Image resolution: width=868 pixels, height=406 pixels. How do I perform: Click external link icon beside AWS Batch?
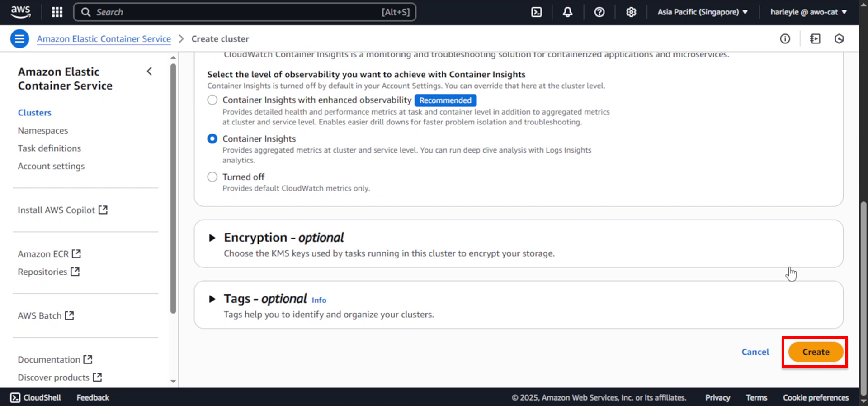(x=69, y=315)
